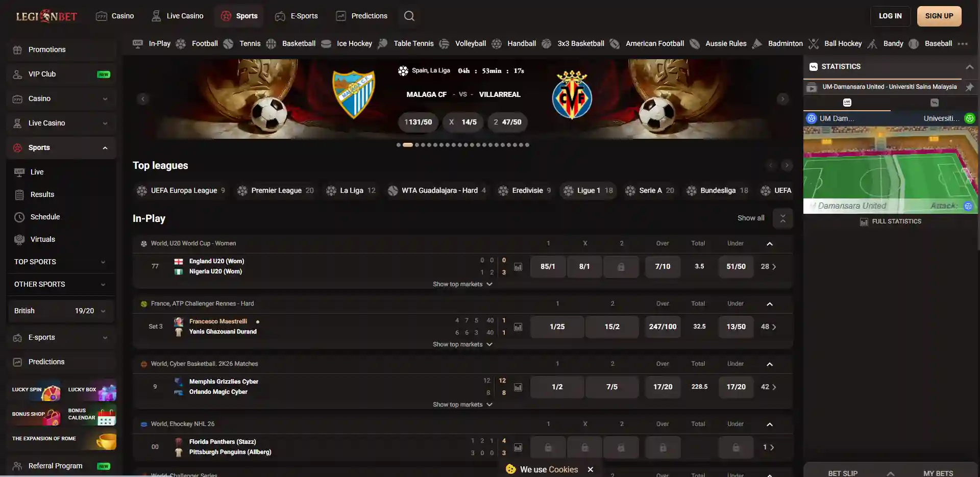Screen dimensions: 980x477
Task: Collapse Cyber Basketball 2K26 league
Action: click(770, 364)
